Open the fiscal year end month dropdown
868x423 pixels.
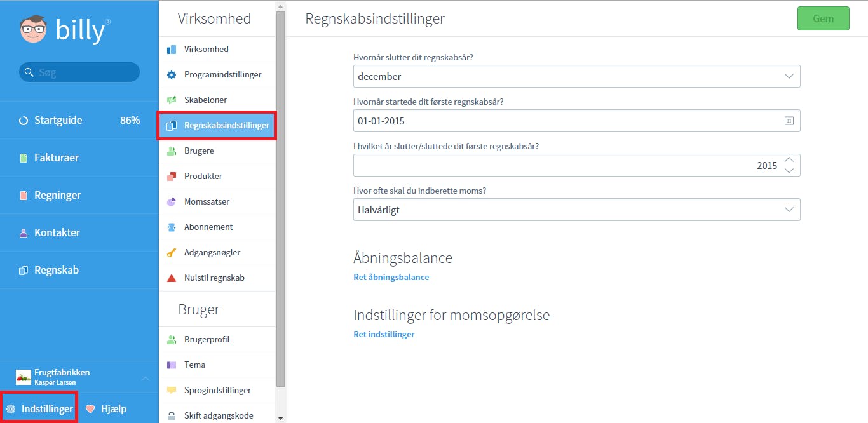click(x=576, y=76)
